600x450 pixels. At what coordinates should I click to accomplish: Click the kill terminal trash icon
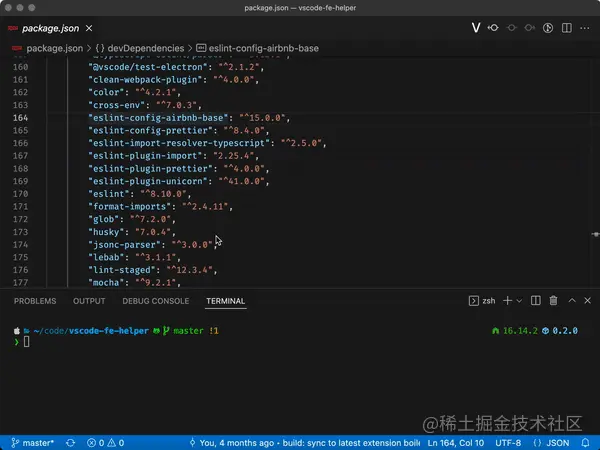(x=553, y=300)
